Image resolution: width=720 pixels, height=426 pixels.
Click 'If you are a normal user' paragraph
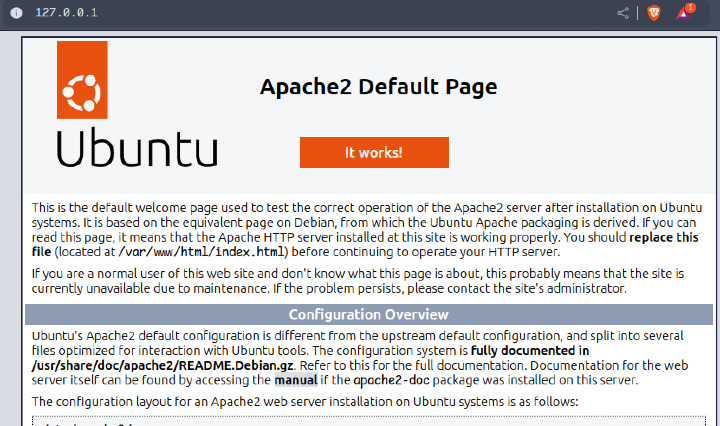pyautogui.click(x=358, y=281)
